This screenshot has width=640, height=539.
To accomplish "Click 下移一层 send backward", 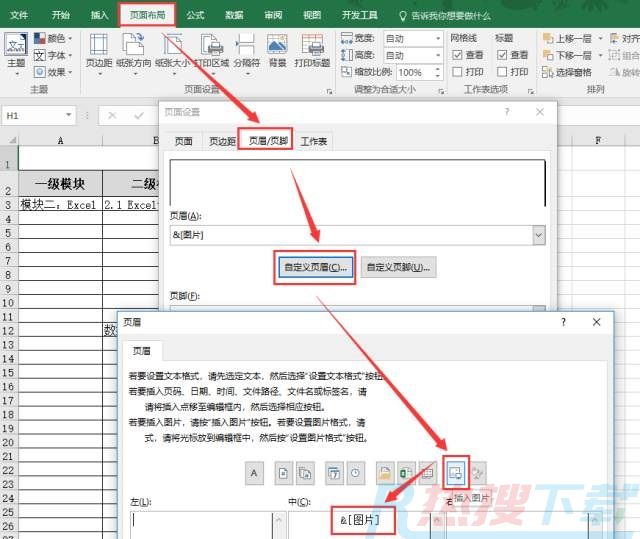I will (568, 55).
